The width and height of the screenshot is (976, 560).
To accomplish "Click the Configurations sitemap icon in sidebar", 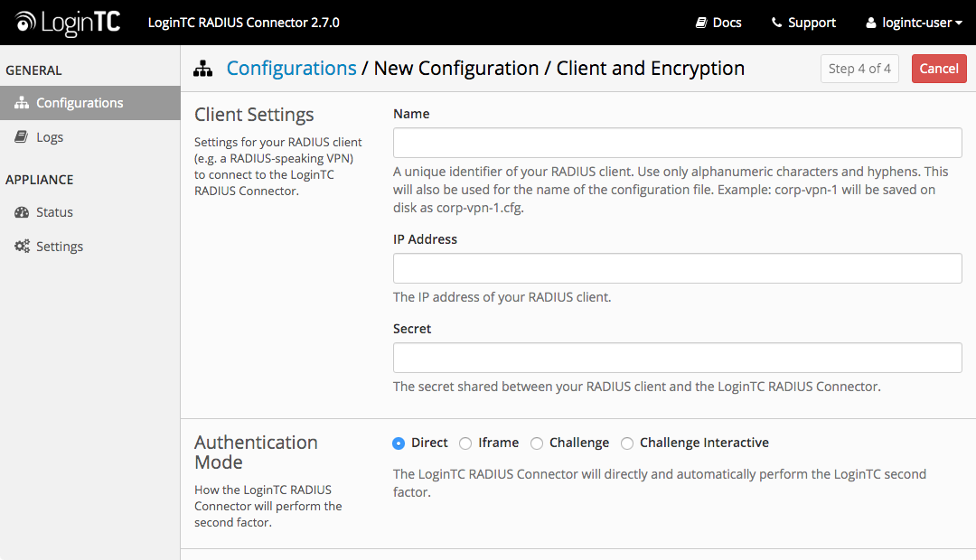I will click(22, 103).
